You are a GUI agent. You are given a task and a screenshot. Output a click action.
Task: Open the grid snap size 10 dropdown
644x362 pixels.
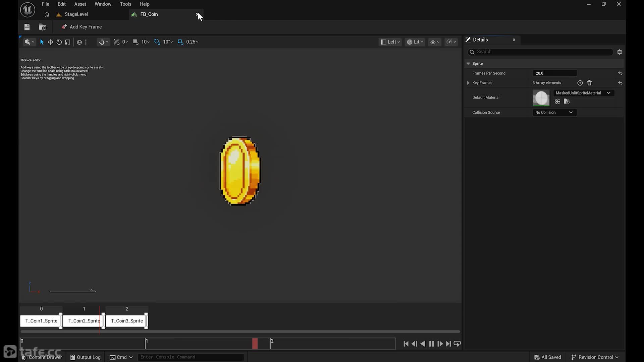tap(146, 42)
